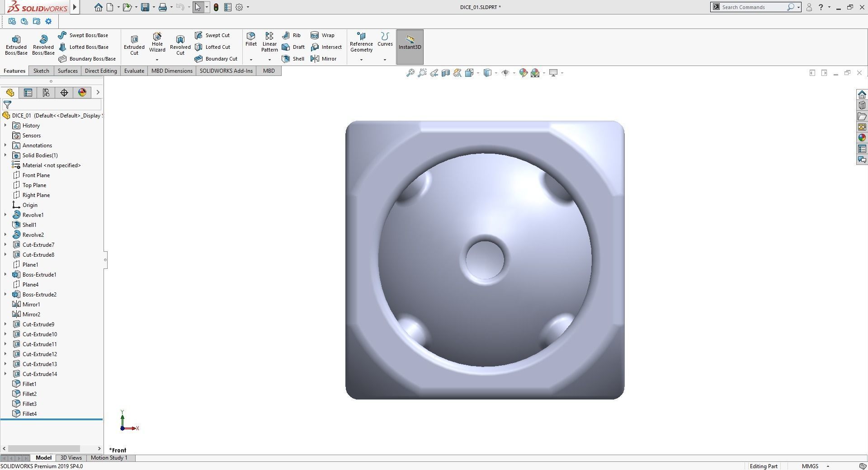
Task: Open the Evaluate tab
Action: coord(134,71)
